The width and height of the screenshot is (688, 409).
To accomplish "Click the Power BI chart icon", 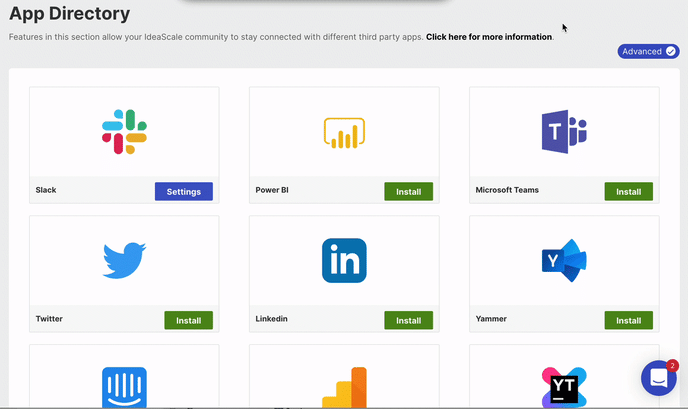I will 344,133.
